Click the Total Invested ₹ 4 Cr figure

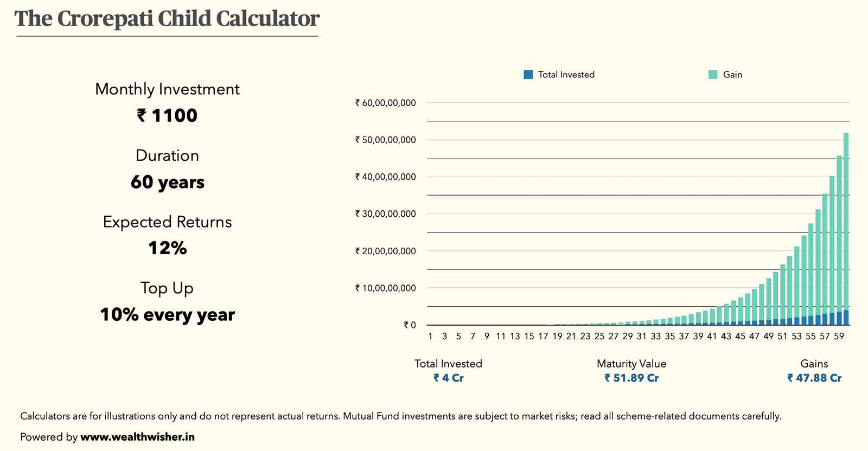(x=449, y=378)
